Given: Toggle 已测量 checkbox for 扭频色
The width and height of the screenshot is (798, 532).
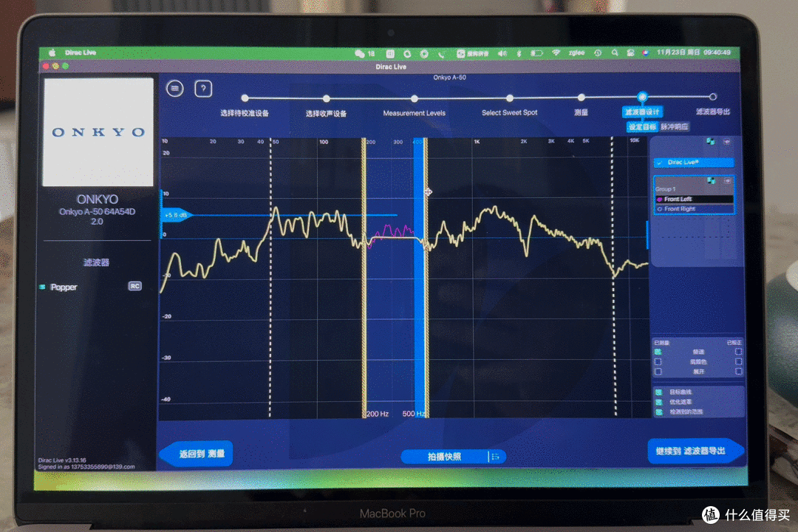Looking at the screenshot, I should point(658,361).
